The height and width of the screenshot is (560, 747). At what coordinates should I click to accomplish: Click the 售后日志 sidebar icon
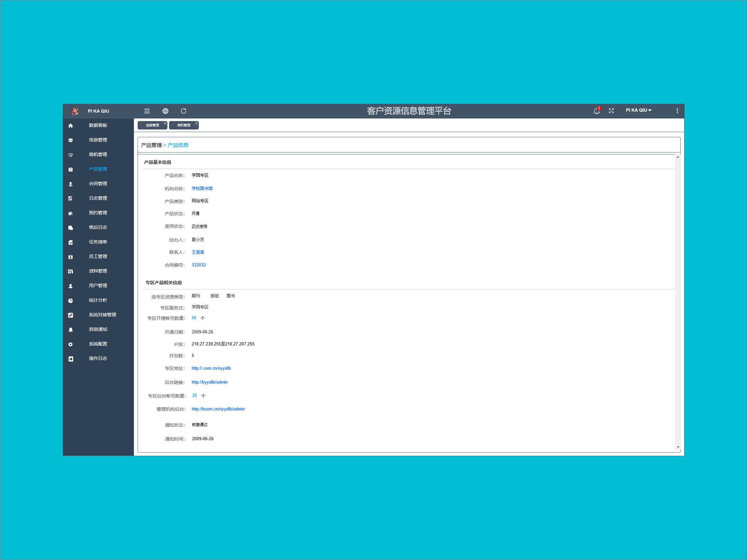pyautogui.click(x=71, y=228)
